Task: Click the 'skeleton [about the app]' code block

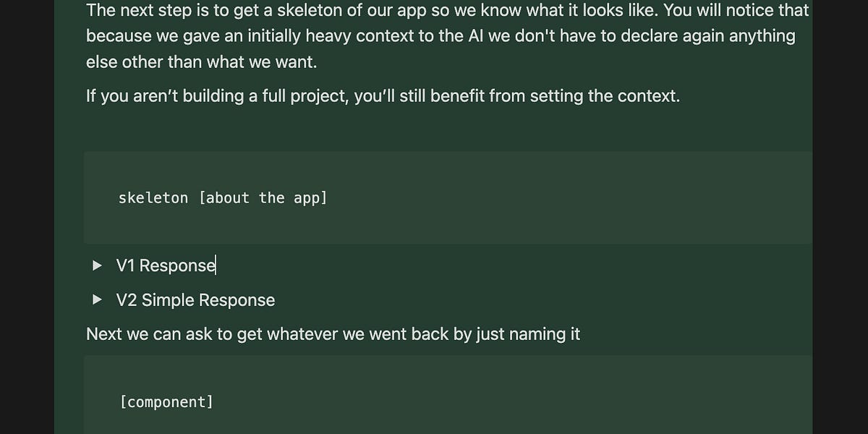Action: pos(223,197)
